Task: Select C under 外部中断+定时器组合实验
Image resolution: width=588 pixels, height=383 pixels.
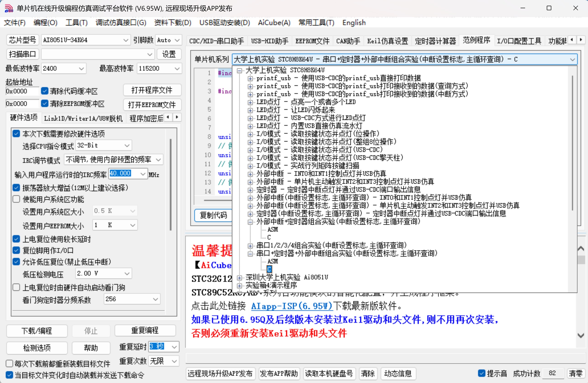Action: point(269,237)
